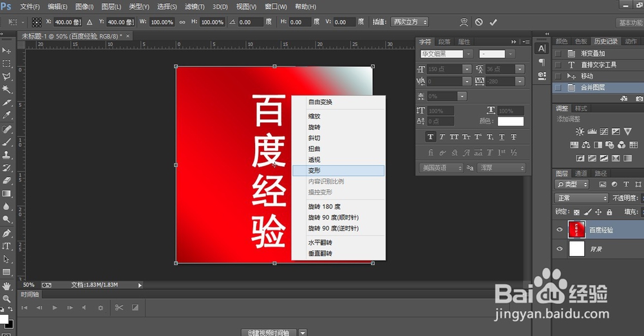Commit the transform with the checkmark
This screenshot has width=644, height=336.
[x=493, y=22]
